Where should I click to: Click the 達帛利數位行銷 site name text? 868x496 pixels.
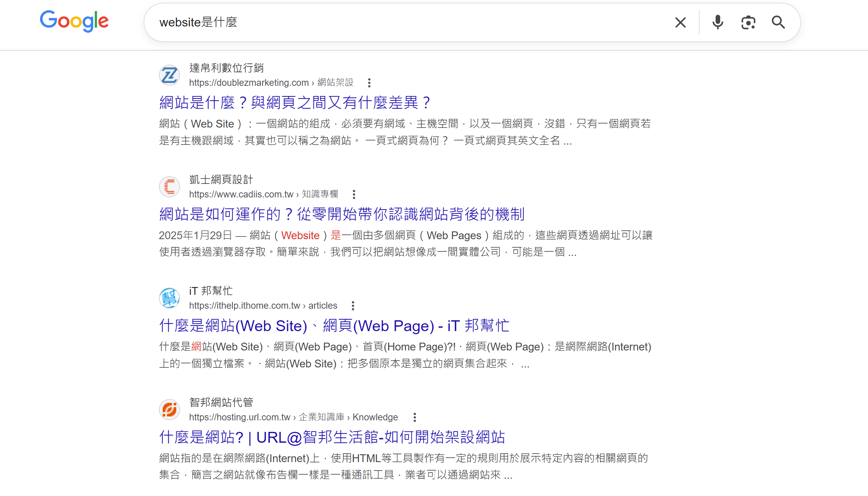click(227, 68)
